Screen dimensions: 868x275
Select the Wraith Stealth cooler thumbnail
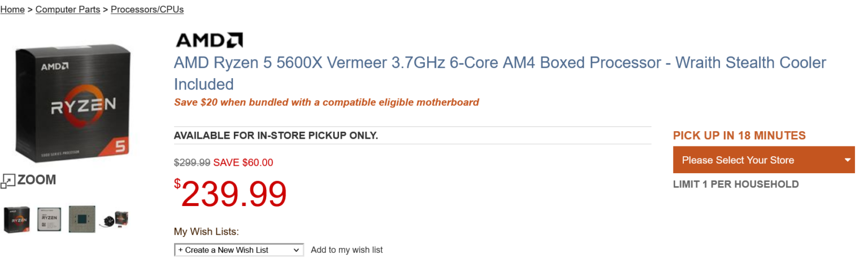coord(116,219)
